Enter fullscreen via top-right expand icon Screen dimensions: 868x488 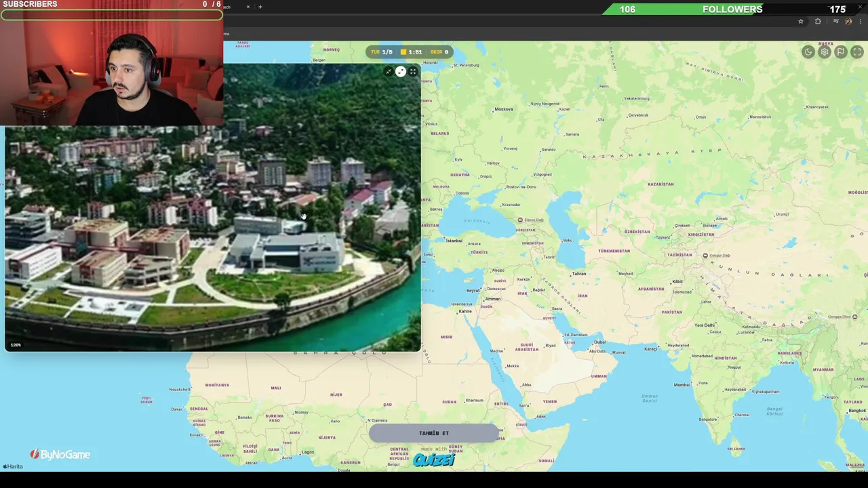(857, 52)
